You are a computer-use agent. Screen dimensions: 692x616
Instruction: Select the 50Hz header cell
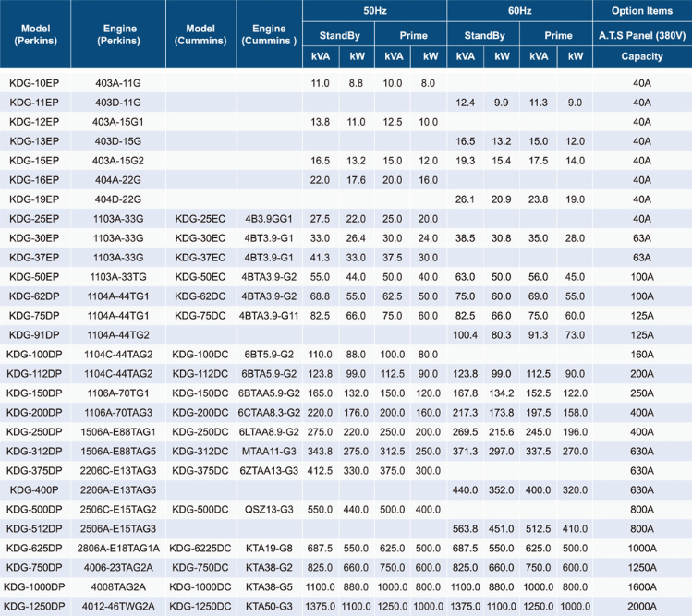(x=375, y=10)
